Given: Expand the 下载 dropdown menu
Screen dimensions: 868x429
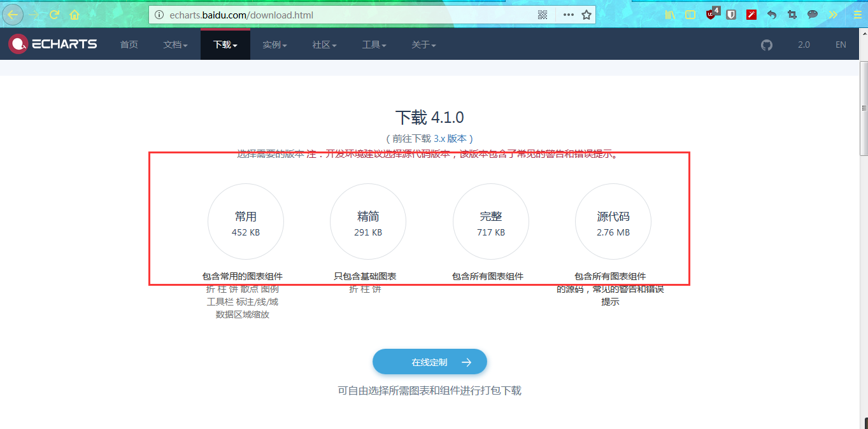Looking at the screenshot, I should click(225, 45).
